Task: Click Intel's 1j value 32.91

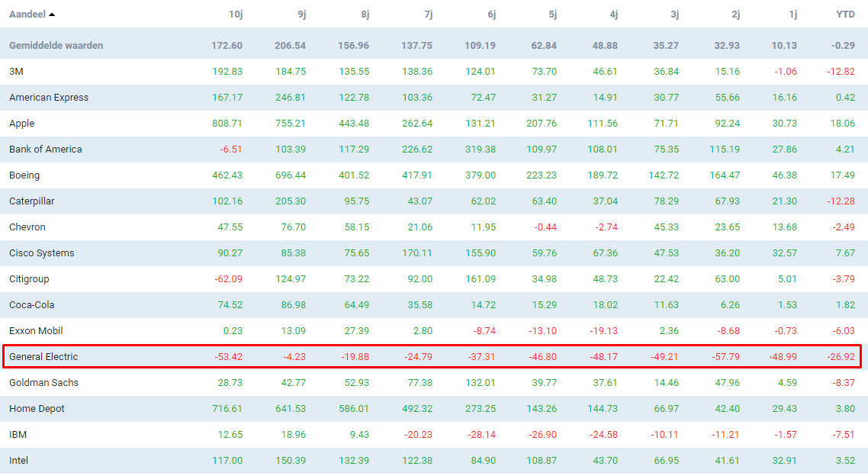Action: pyautogui.click(x=784, y=461)
